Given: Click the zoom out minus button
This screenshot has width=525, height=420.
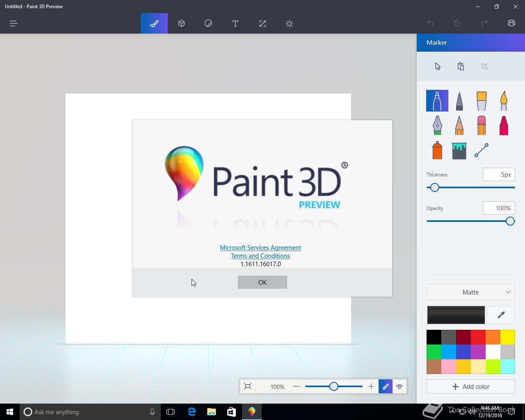Looking at the screenshot, I should [x=296, y=386].
